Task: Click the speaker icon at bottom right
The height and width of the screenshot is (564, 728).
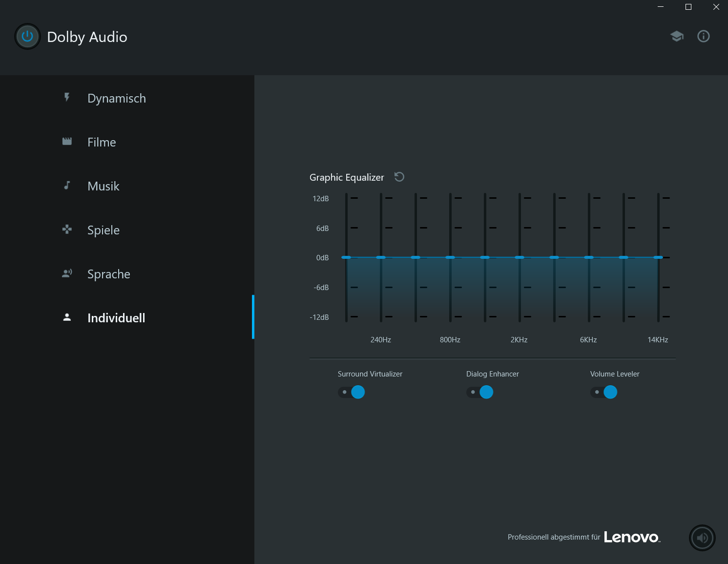Action: pos(702,538)
